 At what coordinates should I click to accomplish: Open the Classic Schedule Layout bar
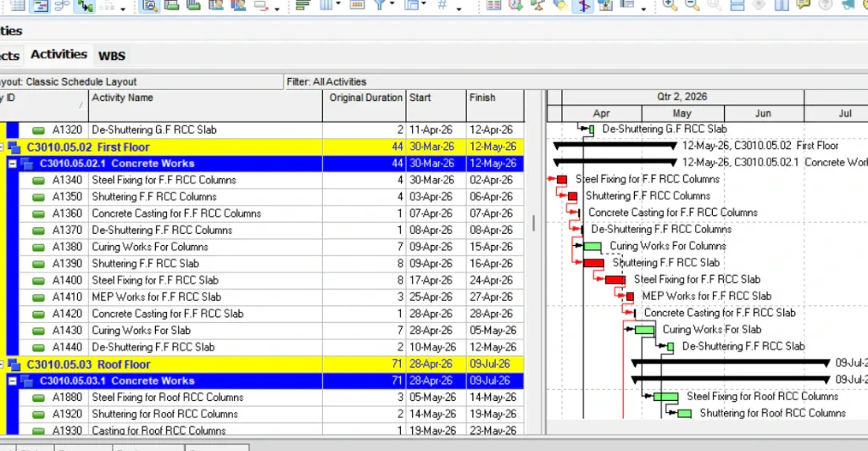142,82
